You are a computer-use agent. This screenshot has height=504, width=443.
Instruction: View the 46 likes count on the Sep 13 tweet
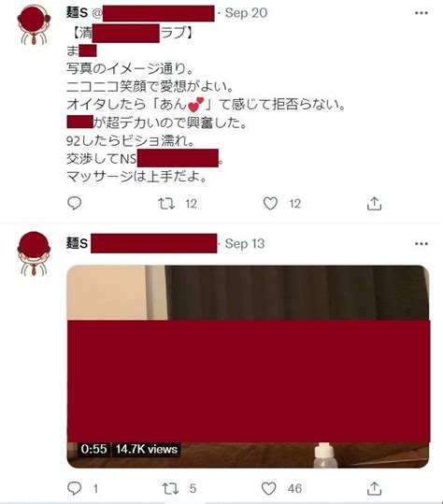[294, 489]
